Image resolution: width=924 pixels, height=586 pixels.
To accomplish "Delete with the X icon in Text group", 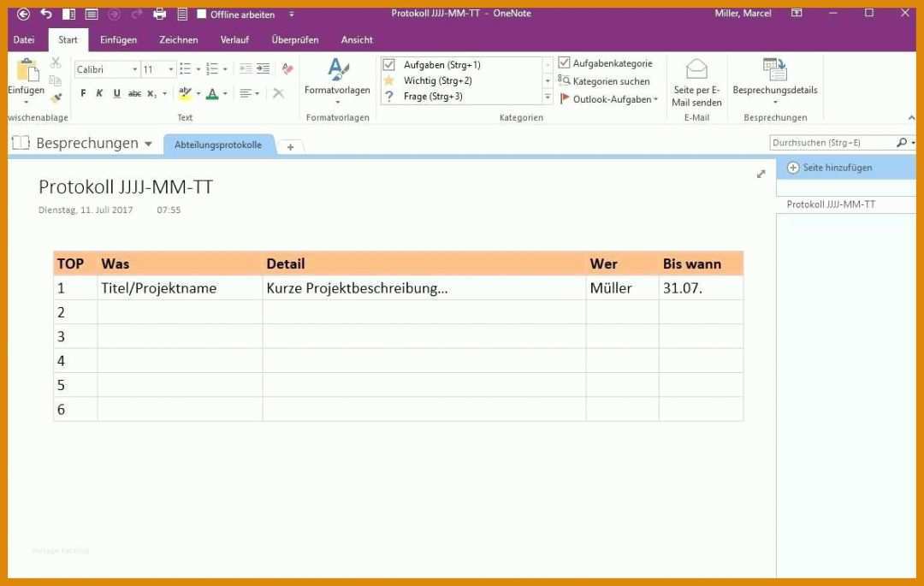I will (x=279, y=93).
